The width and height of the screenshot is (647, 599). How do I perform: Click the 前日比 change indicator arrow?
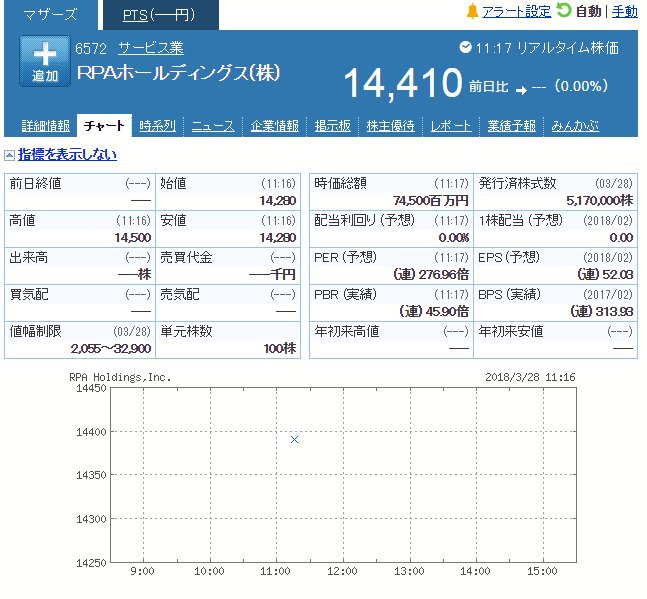[x=522, y=90]
